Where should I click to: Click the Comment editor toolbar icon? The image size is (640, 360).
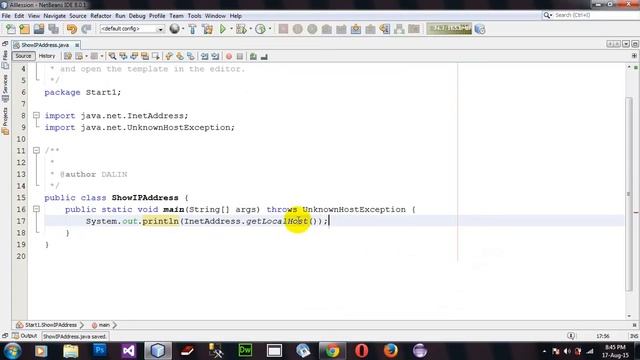[x=253, y=56]
